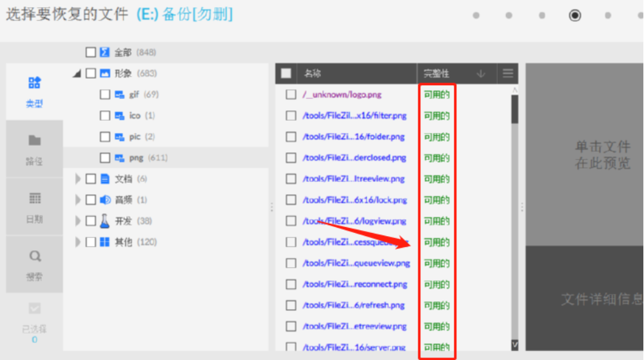Check the folder.png file box
This screenshot has width=644, height=360.
tap(291, 136)
